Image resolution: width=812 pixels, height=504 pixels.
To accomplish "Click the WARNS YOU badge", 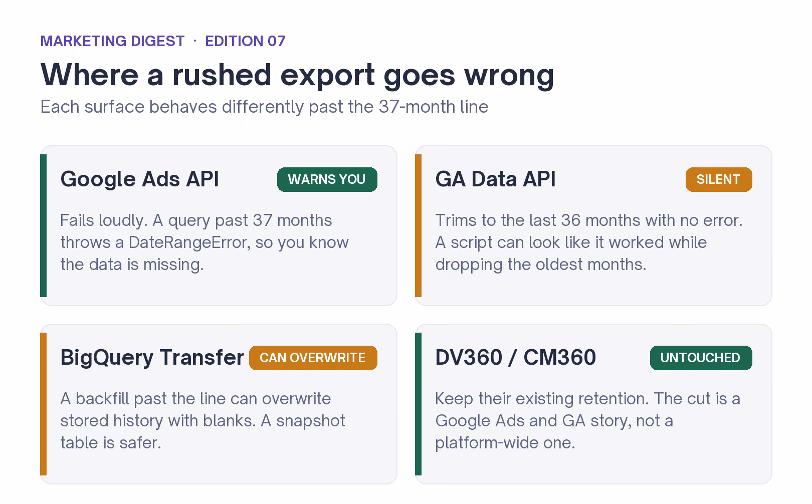I will click(x=327, y=179).
